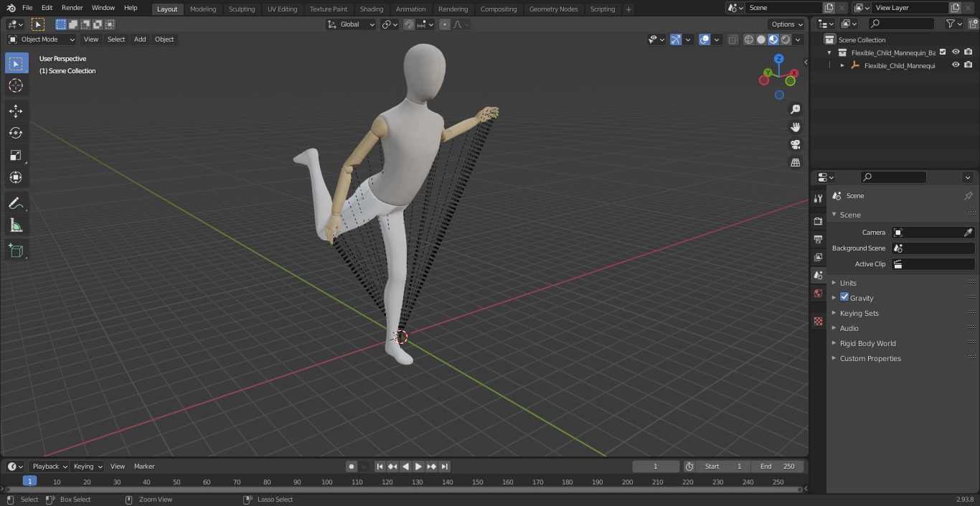Screen dimensions: 980x506
Task: Switch to Shading workspace tab
Action: (372, 9)
